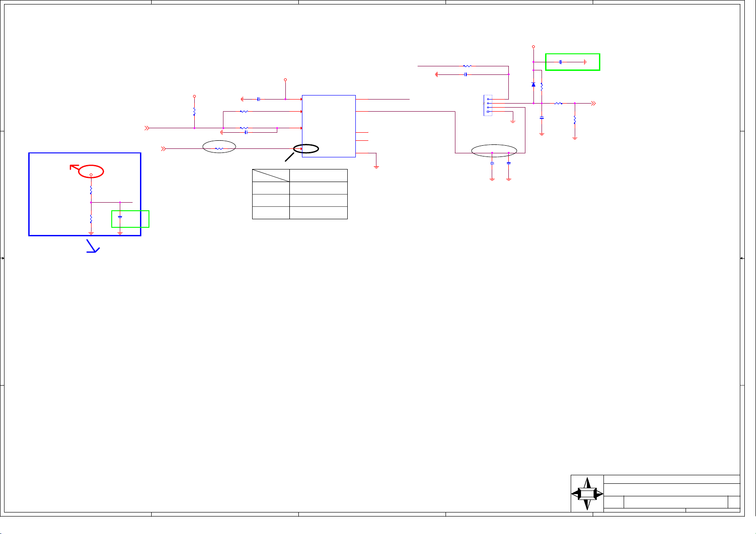Select vertical resistor to ground near output arrow

[x=575, y=120]
